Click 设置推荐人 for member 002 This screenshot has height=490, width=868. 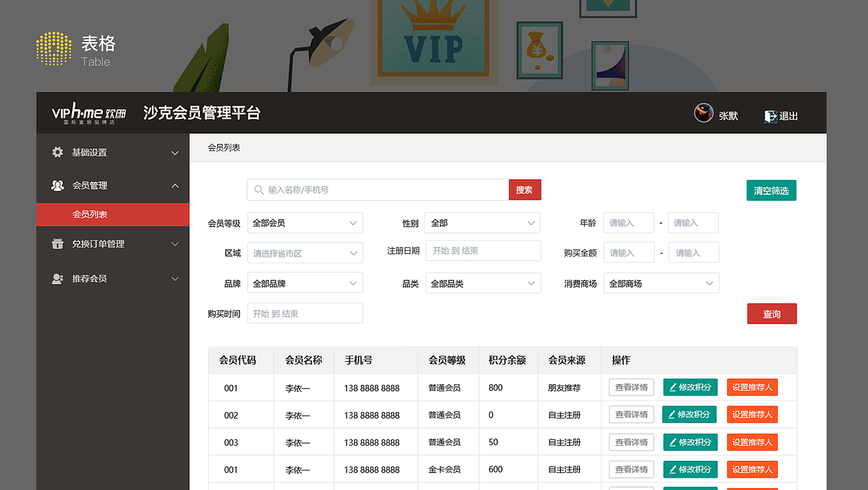coord(752,415)
